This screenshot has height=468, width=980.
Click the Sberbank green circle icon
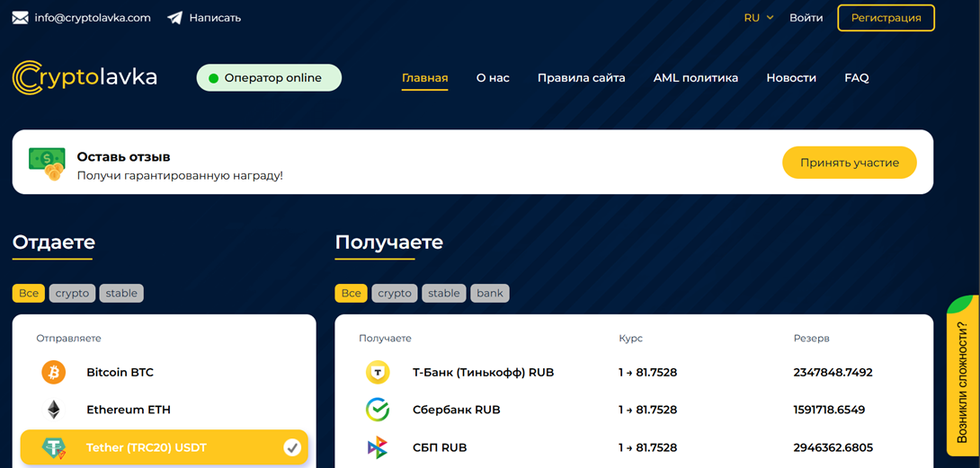click(378, 410)
